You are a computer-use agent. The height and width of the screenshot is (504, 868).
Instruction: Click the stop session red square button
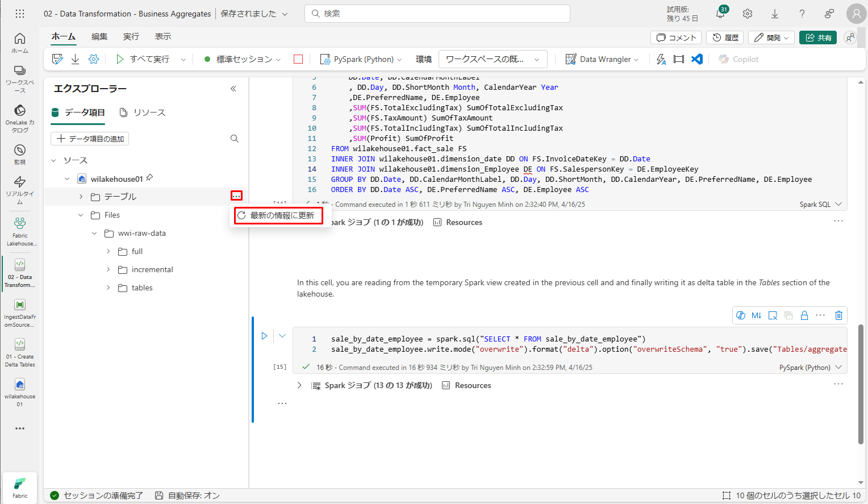pos(298,59)
